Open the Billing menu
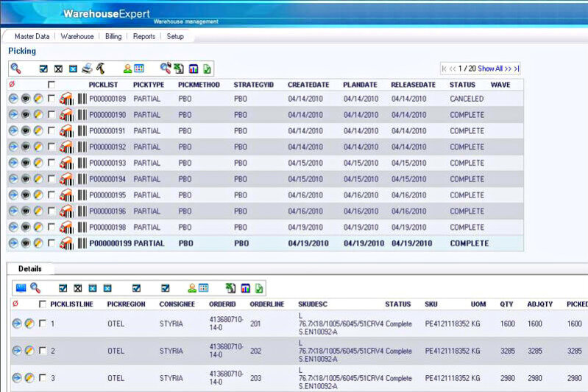This screenshot has height=392, width=588. [113, 36]
